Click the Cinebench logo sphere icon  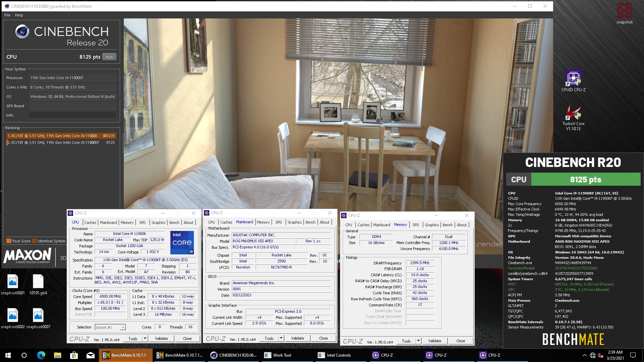pyautogui.click(x=22, y=32)
